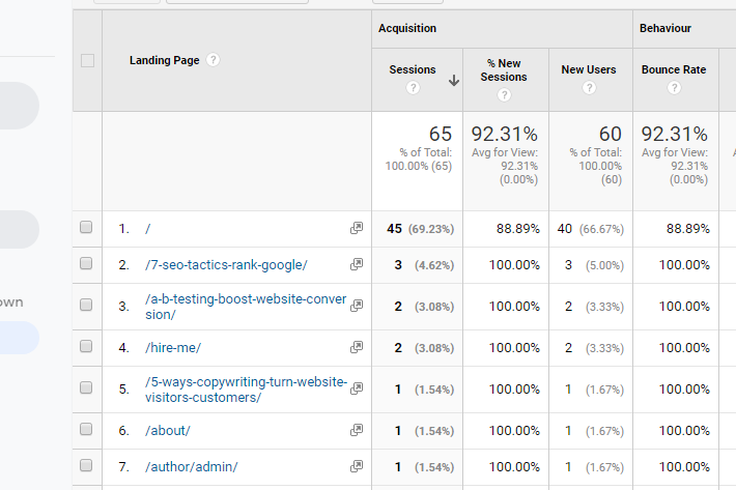Check the box for row 1 "/"
The image size is (736, 490).
pyautogui.click(x=86, y=228)
